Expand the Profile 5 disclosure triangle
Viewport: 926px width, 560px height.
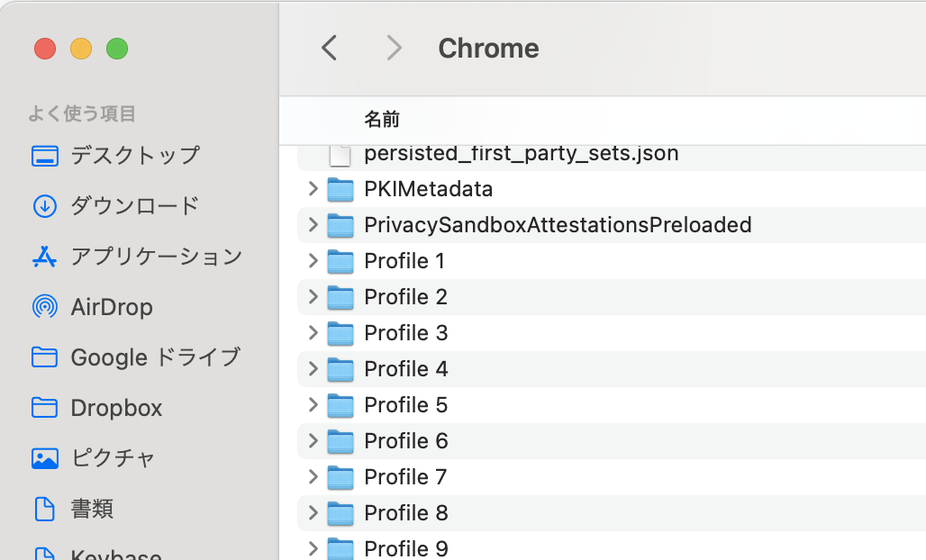(x=313, y=405)
